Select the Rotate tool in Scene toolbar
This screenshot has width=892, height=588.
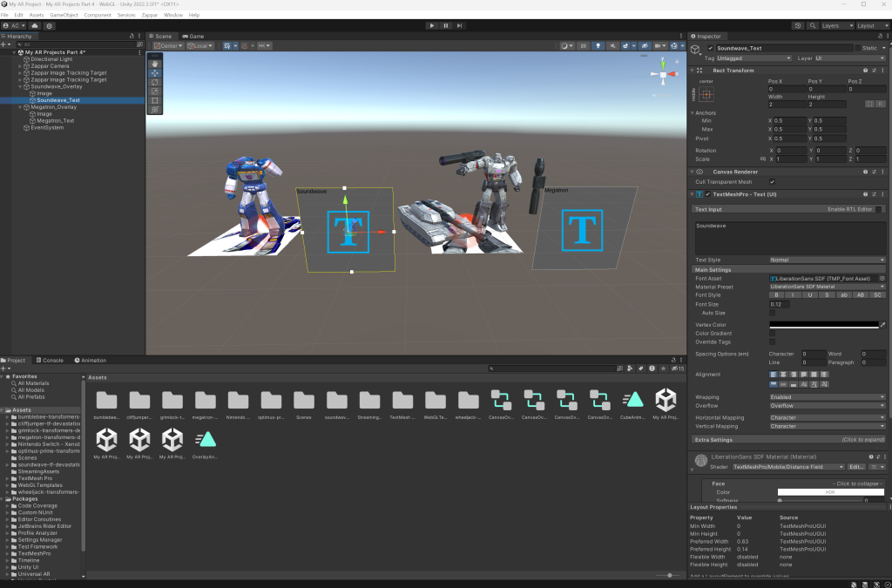point(155,82)
